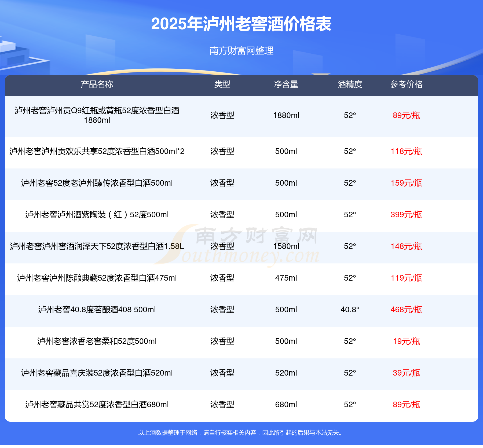Select the 酒精度 column header

[x=350, y=84]
